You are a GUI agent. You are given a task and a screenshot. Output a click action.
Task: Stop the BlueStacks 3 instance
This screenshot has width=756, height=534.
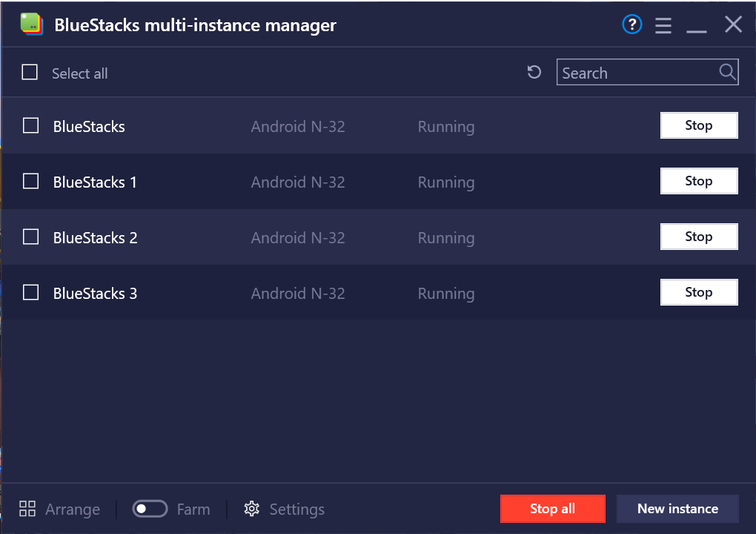pyautogui.click(x=699, y=291)
